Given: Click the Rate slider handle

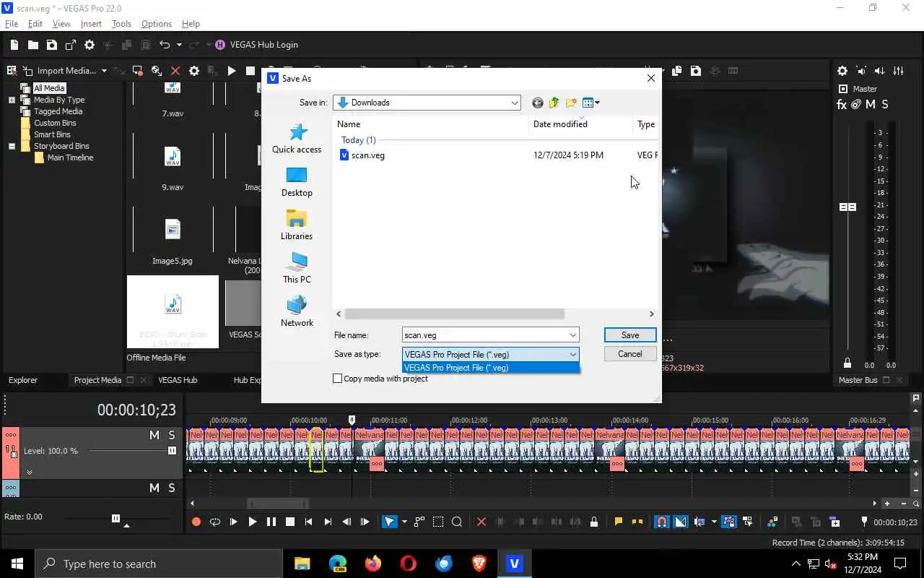Looking at the screenshot, I should (115, 518).
